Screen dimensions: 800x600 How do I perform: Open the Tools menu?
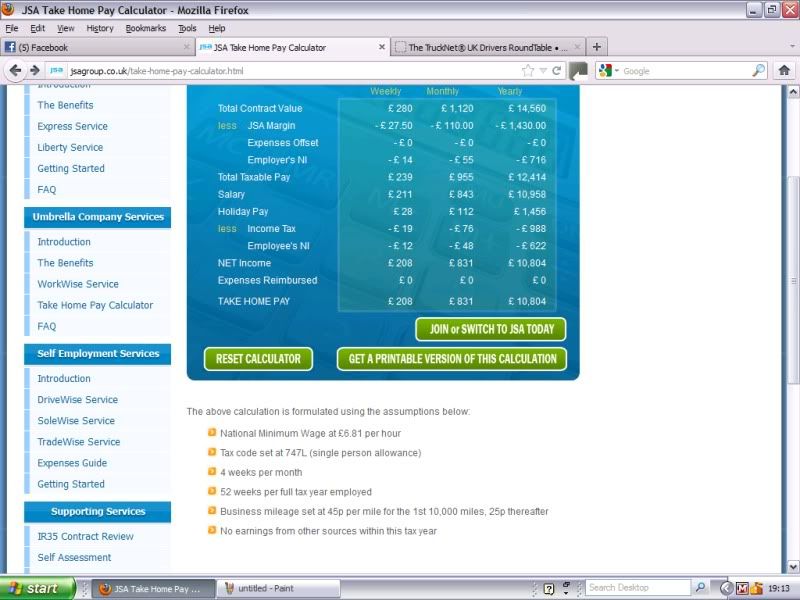point(187,28)
